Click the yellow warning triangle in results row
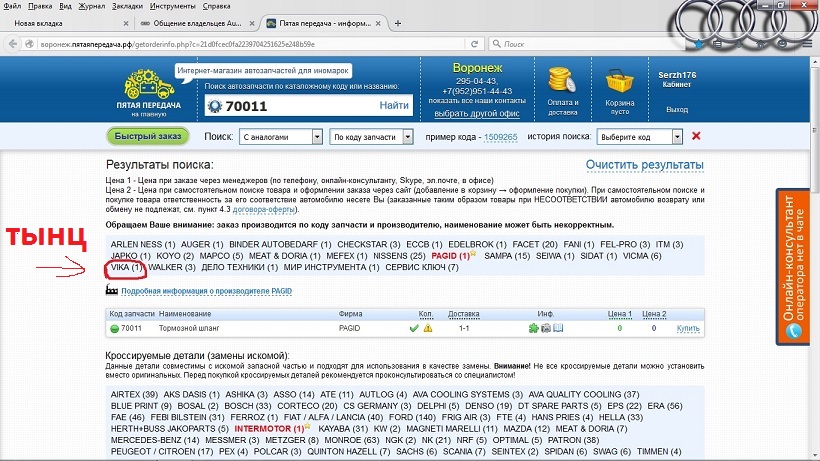Viewport: 820px width, 461px height. point(428,328)
